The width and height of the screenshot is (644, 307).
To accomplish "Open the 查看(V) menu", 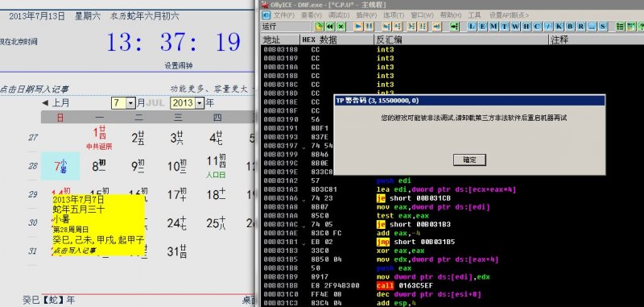I will (312, 15).
